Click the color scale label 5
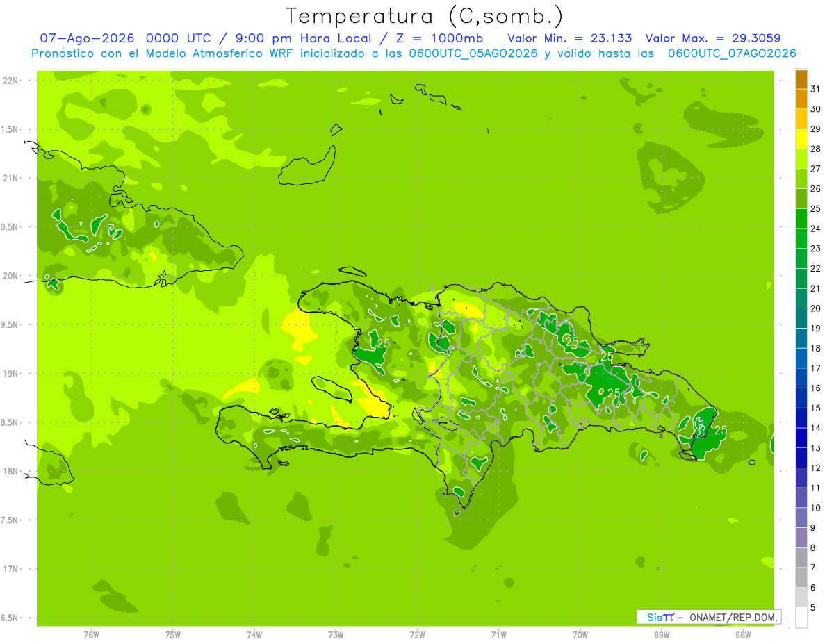 pyautogui.click(x=813, y=608)
